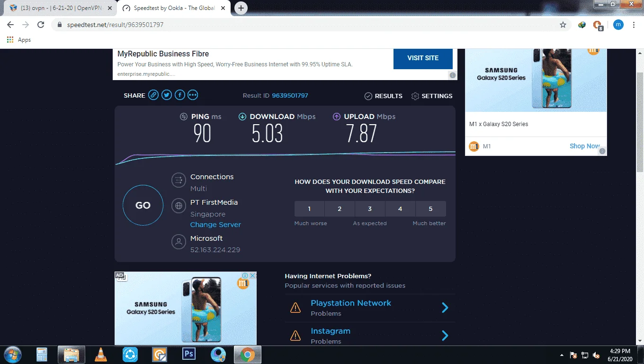Open a new browser tab
Screen dimensions: 644x364
241,8
